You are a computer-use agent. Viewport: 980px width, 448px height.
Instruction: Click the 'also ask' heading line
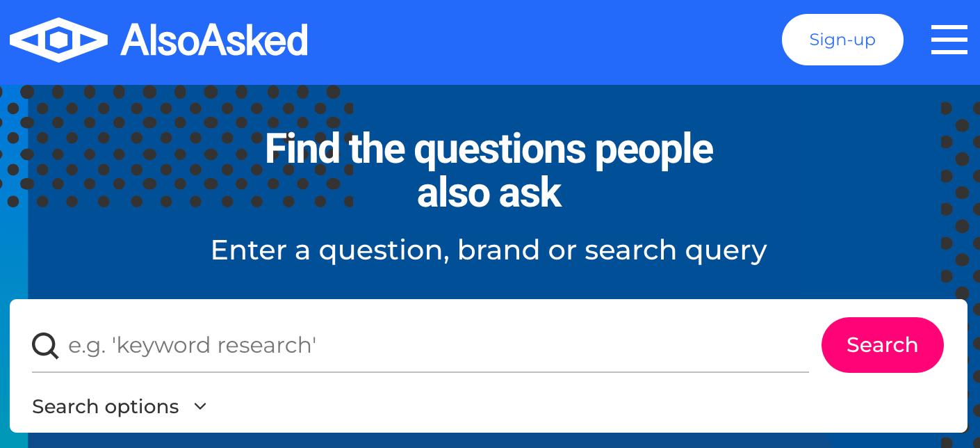[489, 193]
